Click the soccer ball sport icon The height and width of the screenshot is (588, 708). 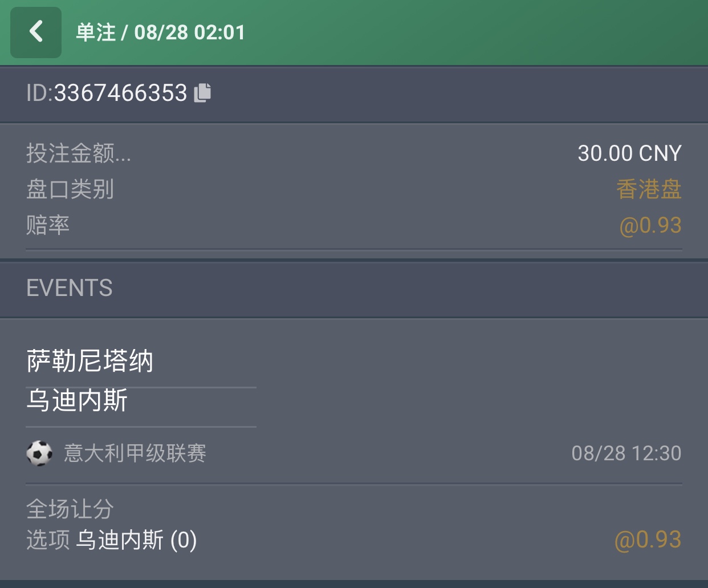tap(39, 453)
